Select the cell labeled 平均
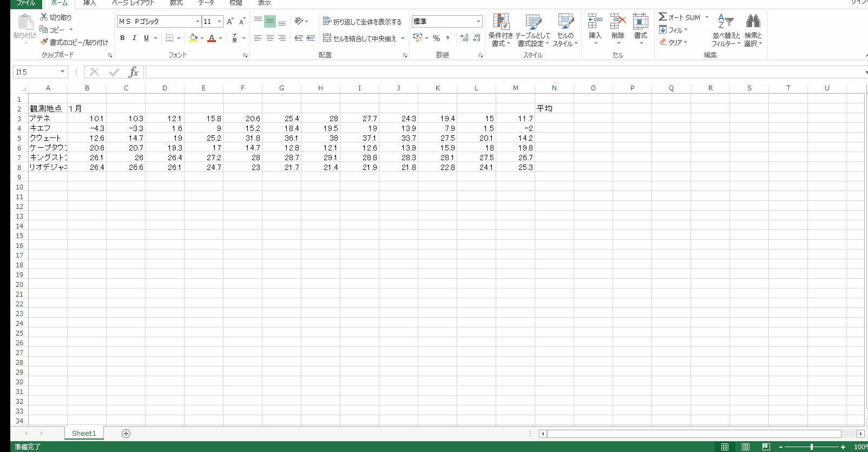This screenshot has height=452, width=868. [x=554, y=109]
